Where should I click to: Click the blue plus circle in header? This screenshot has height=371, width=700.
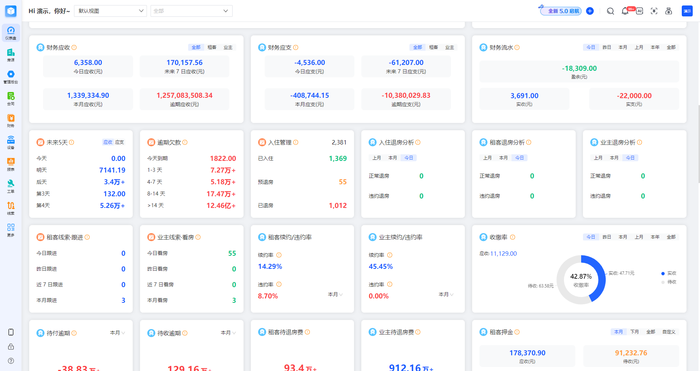[x=590, y=11]
